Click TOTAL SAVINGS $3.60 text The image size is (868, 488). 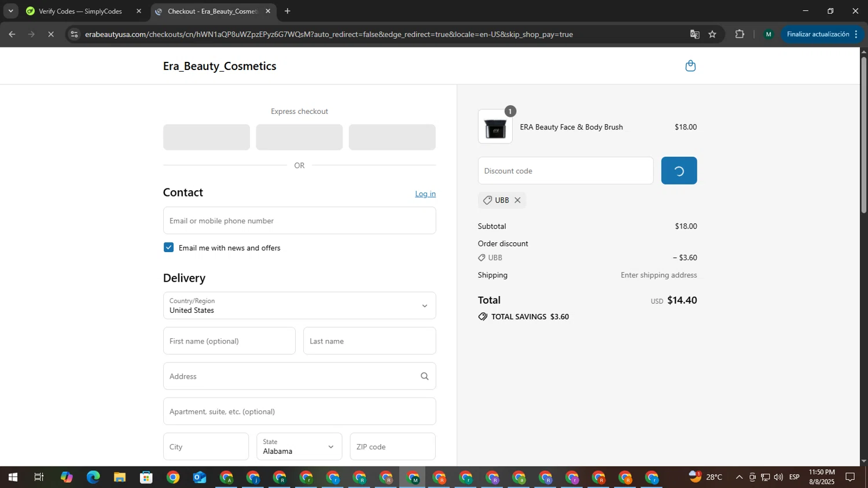(529, 317)
